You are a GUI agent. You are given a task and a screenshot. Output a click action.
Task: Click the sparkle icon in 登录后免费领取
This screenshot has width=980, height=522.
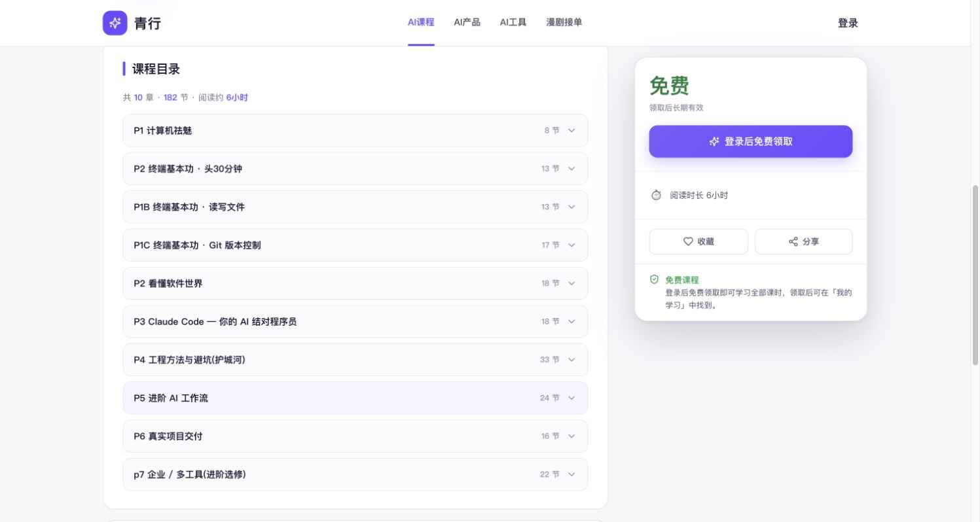(714, 141)
